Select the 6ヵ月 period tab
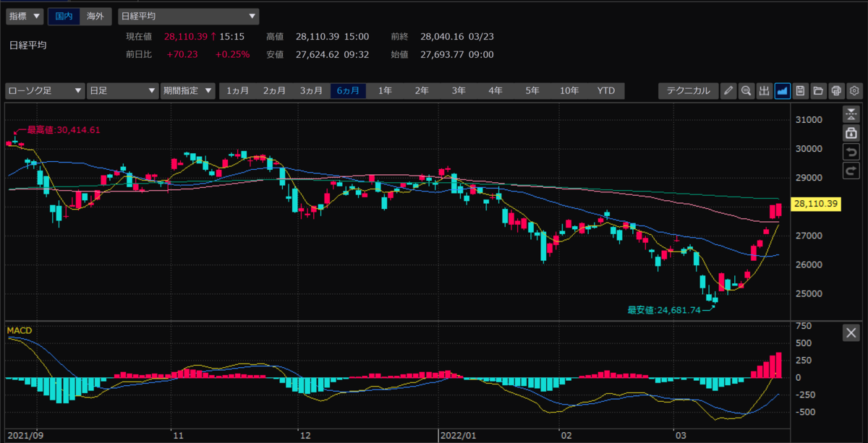 point(349,91)
